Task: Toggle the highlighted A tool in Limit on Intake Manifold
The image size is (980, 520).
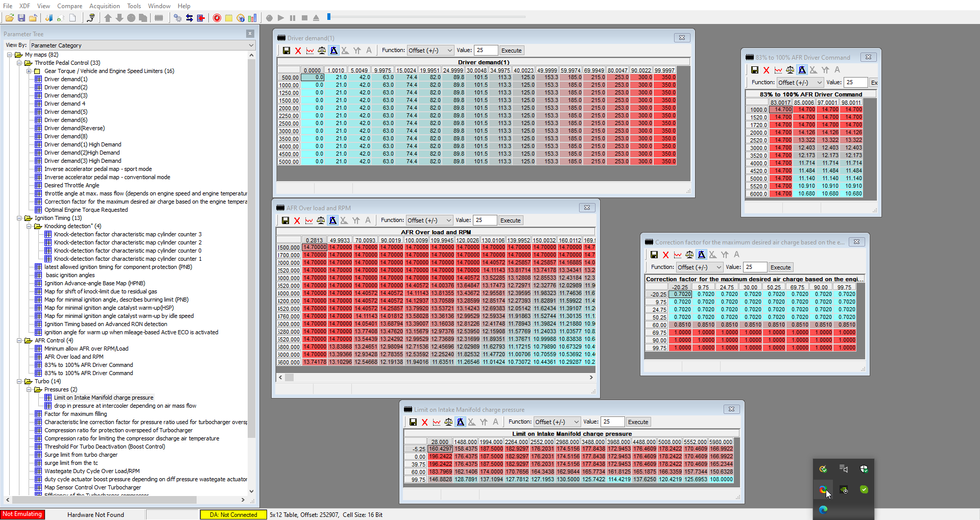Action: tap(460, 422)
